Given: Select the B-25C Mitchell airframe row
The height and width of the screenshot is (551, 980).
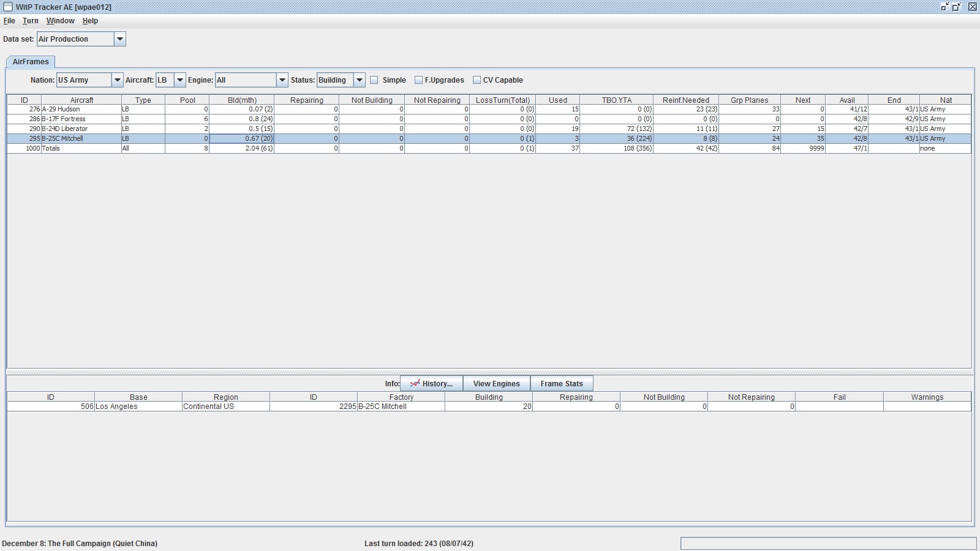Looking at the screenshot, I should (489, 138).
